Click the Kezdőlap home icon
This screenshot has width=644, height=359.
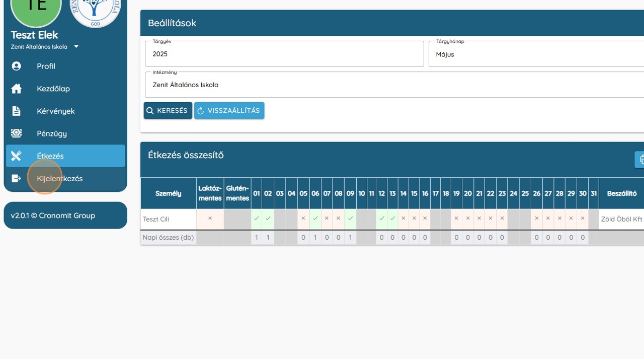[x=16, y=89]
